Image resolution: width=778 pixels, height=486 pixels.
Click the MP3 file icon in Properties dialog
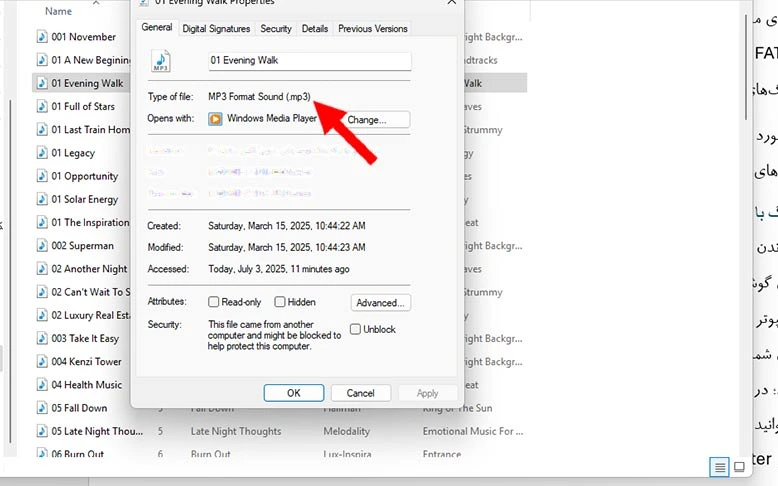pos(161,62)
